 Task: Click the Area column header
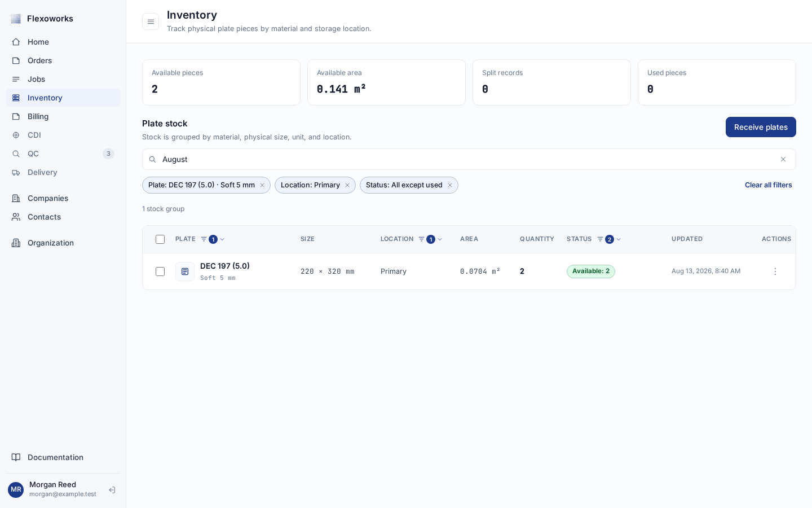469,239
